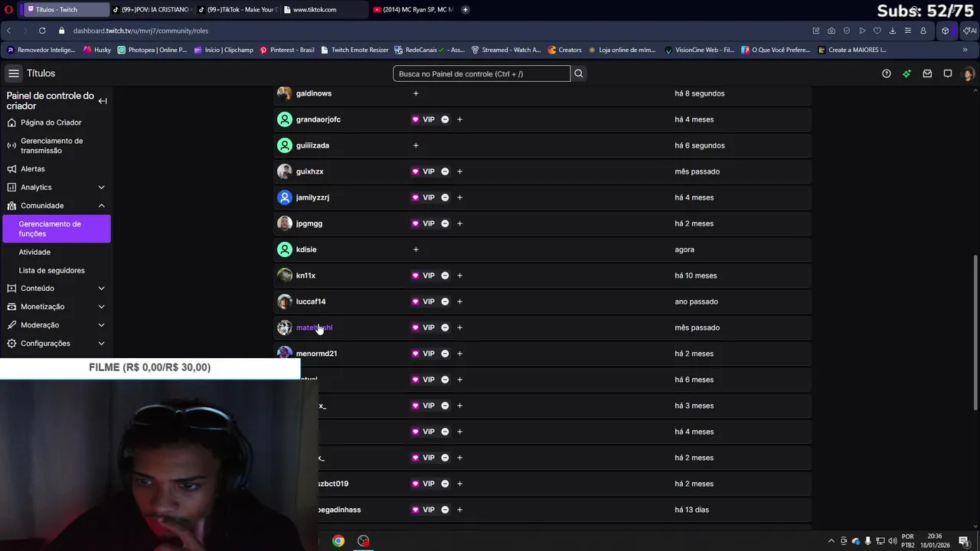Open Chrome from the Windows taskbar
The width and height of the screenshot is (980, 551).
click(338, 541)
